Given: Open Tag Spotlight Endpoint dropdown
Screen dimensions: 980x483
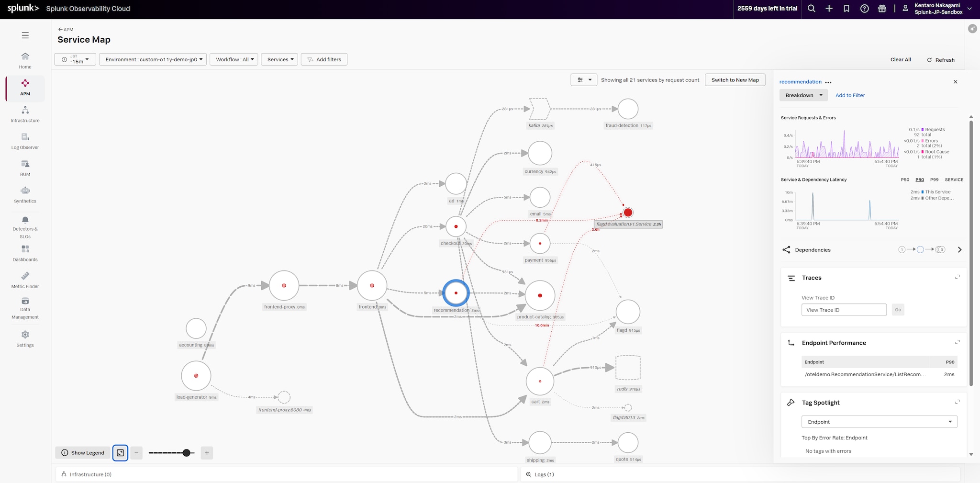Looking at the screenshot, I should pyautogui.click(x=880, y=422).
